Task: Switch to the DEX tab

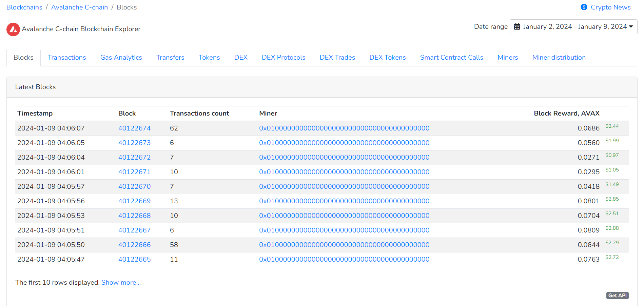Action: (241, 58)
